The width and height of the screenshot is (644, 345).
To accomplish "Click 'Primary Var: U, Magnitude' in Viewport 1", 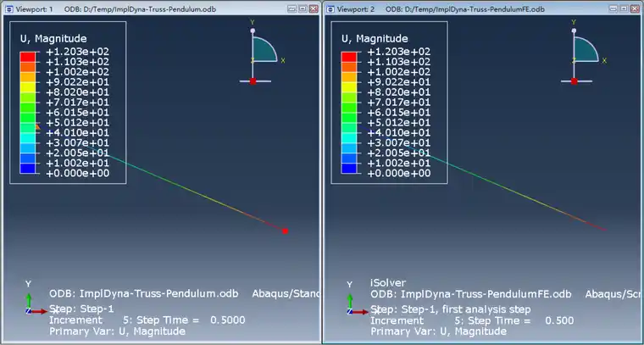I will coord(117,331).
